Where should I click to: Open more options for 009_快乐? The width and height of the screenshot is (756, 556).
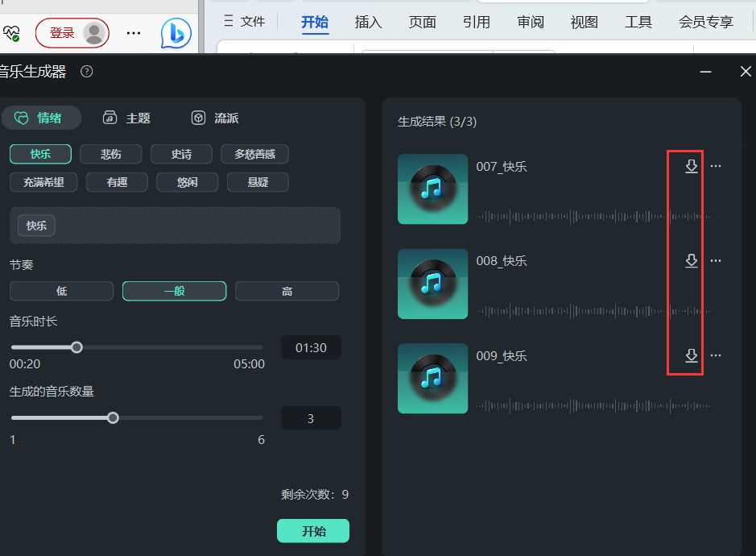716,355
